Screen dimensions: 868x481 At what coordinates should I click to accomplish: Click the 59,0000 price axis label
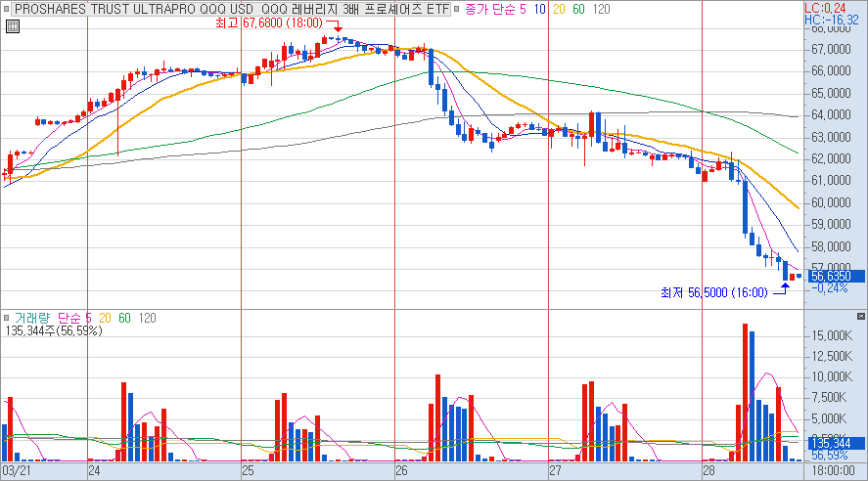pos(831,224)
